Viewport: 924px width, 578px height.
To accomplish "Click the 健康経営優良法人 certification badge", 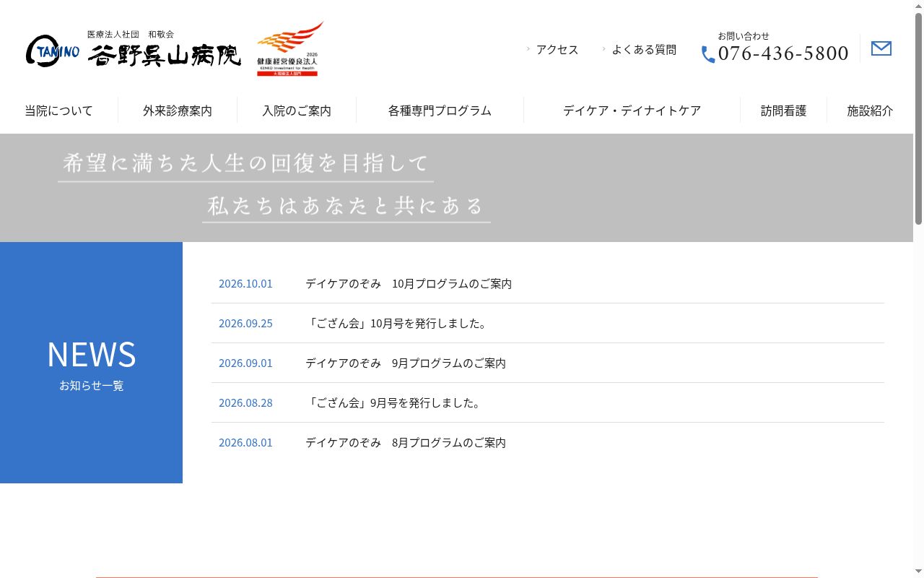I will point(290,48).
